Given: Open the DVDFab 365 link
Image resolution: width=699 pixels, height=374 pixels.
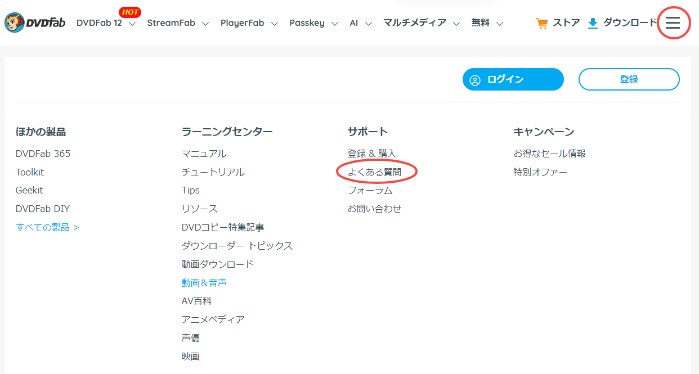Looking at the screenshot, I should [43, 153].
